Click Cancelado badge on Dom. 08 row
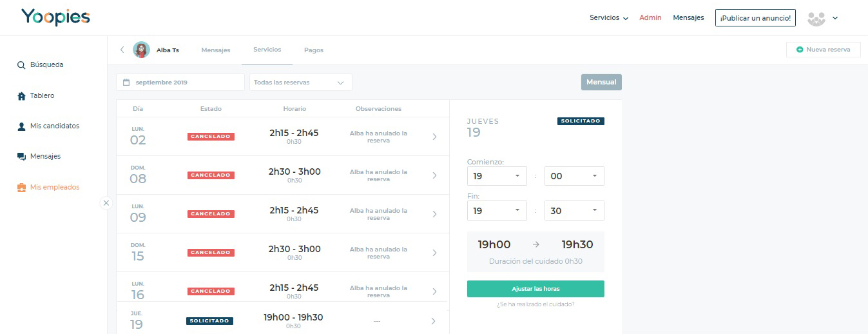Screen dimensions: 868x334 point(211,175)
